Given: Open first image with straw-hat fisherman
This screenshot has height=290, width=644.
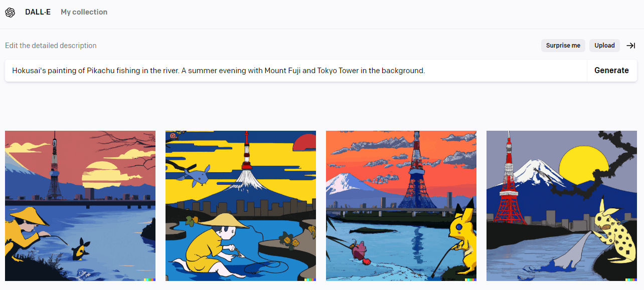Looking at the screenshot, I should click(x=80, y=206).
